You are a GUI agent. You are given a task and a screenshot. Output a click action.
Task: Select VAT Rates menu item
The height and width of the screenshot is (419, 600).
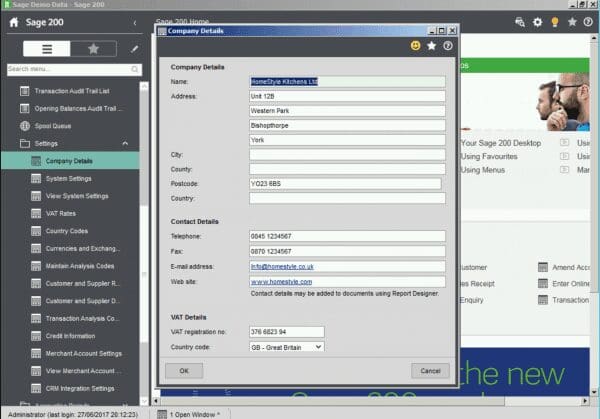pos(61,214)
